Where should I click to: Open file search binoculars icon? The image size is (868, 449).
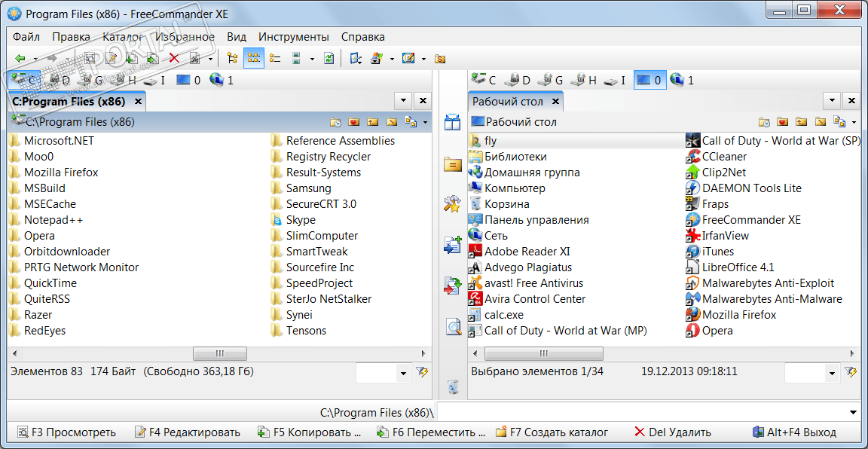pyautogui.click(x=195, y=58)
